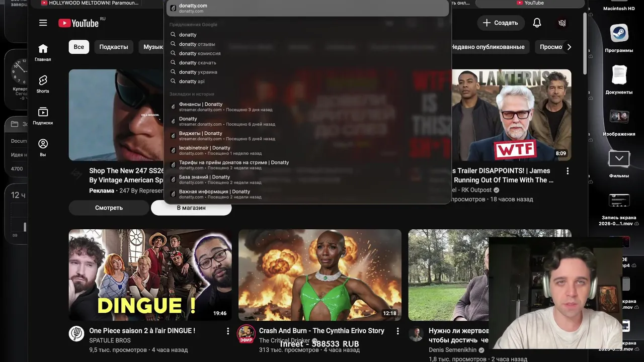This screenshot has width=644, height=362.
Task: Click 'Crash And Burn - The Cynthia Erivo Story' title
Action: [x=321, y=331]
